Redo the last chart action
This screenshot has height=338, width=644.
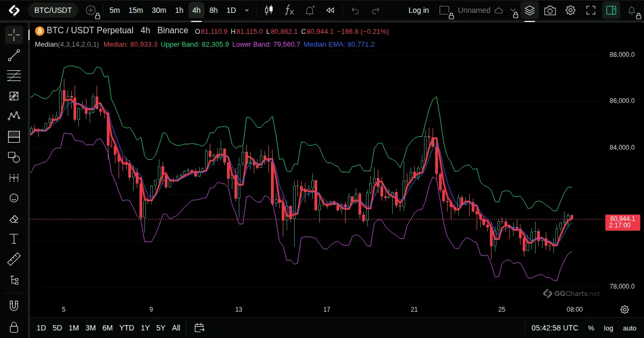[376, 10]
